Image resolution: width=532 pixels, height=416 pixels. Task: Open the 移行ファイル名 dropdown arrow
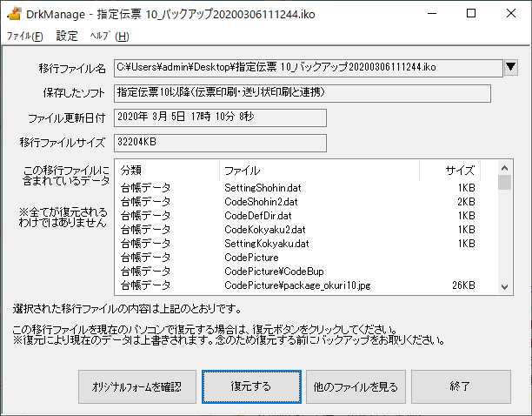pyautogui.click(x=511, y=67)
